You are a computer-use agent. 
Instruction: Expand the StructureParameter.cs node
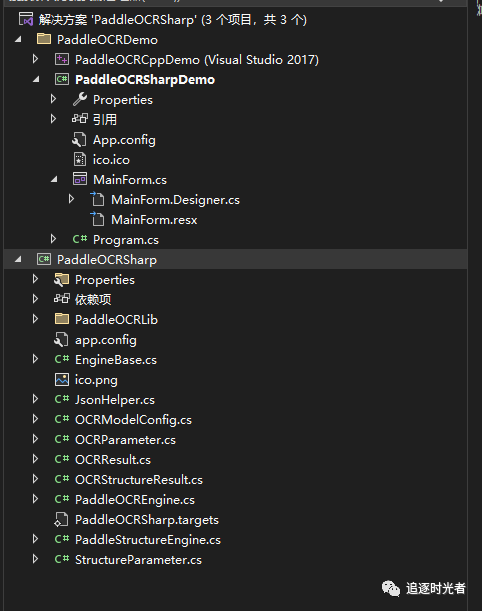[35, 559]
